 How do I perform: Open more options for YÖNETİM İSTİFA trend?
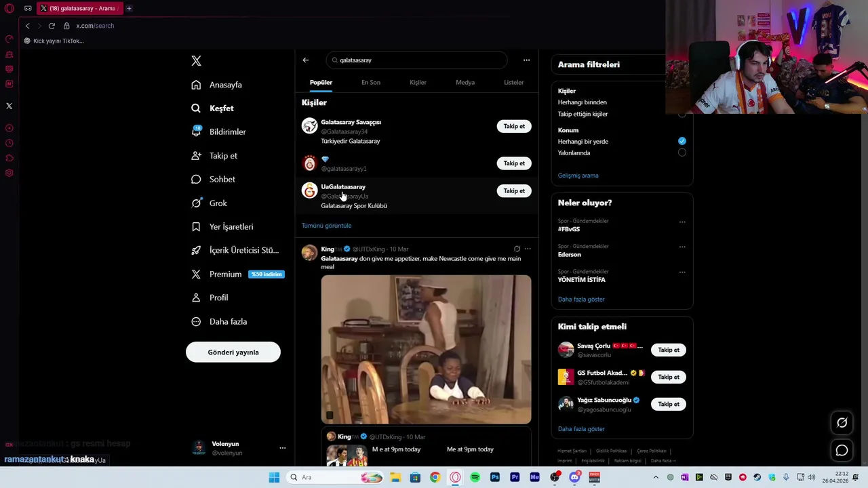(x=682, y=272)
